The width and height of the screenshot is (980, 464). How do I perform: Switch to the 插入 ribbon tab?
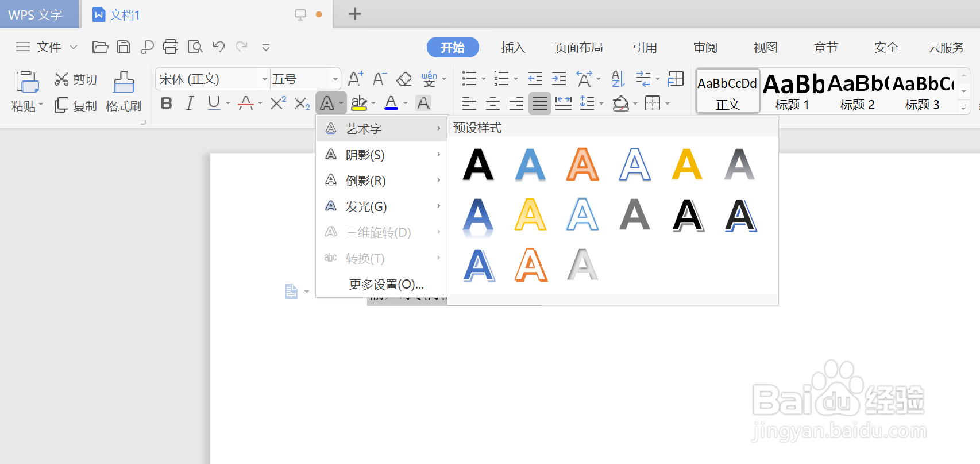click(x=513, y=48)
